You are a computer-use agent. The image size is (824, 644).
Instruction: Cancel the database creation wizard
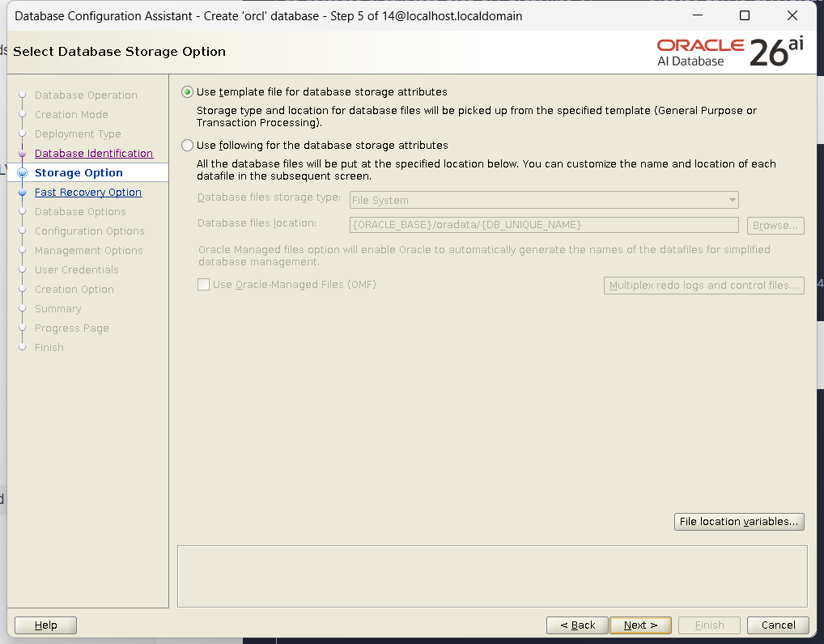[x=779, y=625]
